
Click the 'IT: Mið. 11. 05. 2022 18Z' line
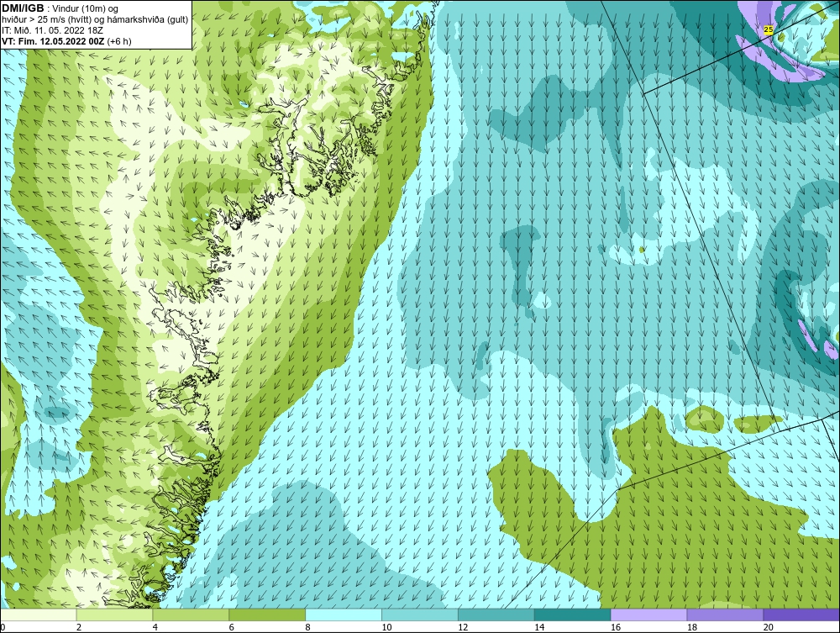(52, 30)
